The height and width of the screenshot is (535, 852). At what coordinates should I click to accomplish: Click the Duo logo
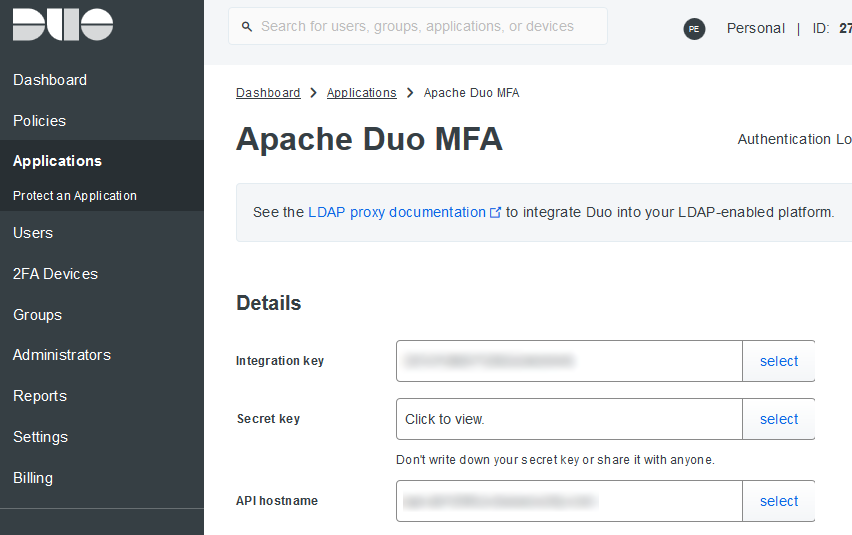63,24
